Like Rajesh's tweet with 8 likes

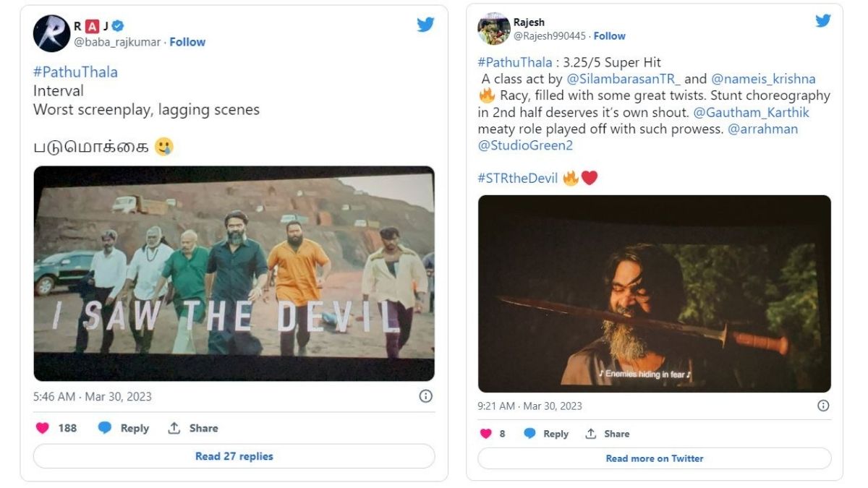point(486,434)
